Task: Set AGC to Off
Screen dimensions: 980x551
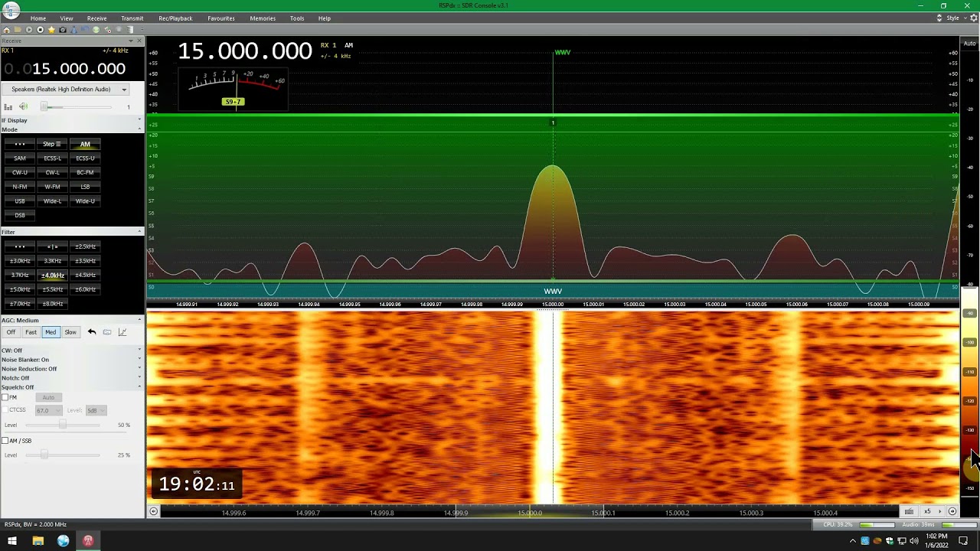Action: 11,332
